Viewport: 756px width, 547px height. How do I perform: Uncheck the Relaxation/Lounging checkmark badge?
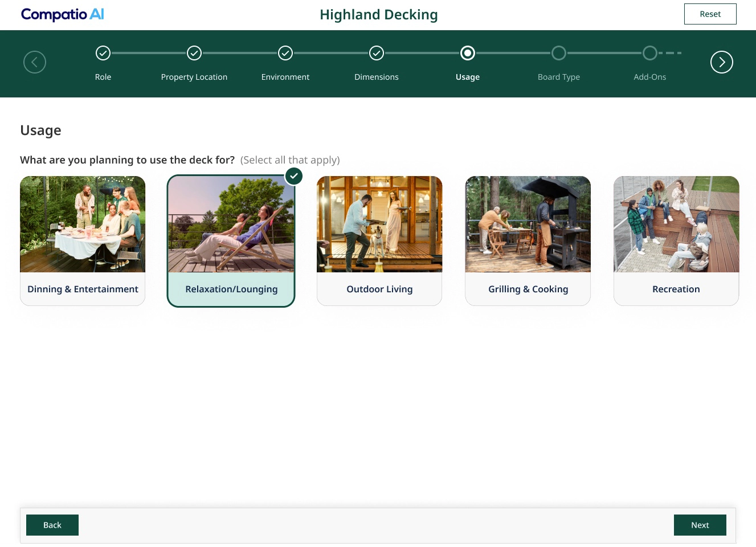[x=294, y=176]
